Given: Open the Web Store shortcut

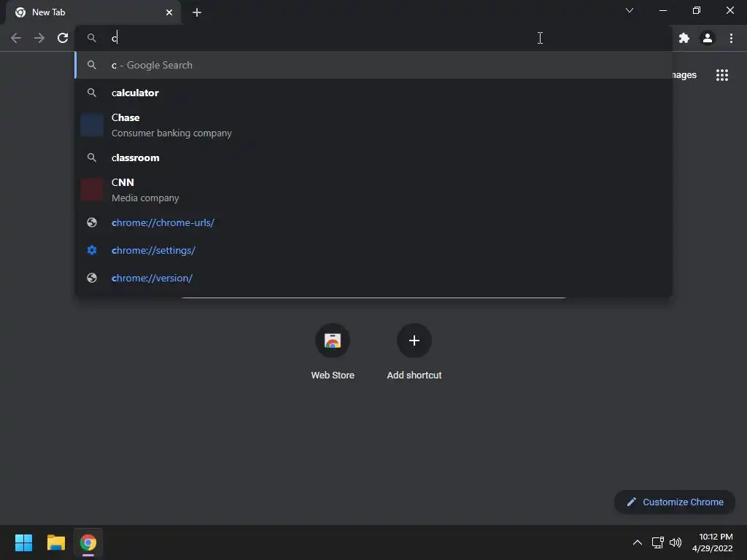Looking at the screenshot, I should pos(333,351).
